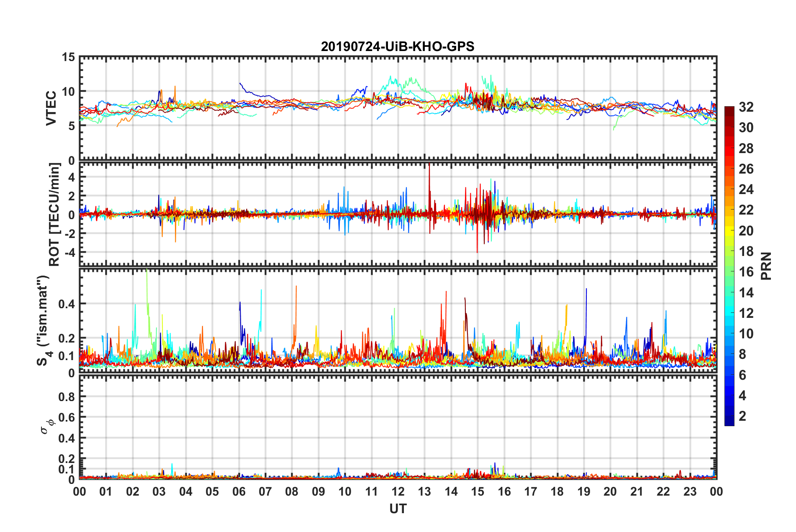The image size is (796, 532).
Task: Click the VTEC blue trace start near 06 UT
Action: 240,84
